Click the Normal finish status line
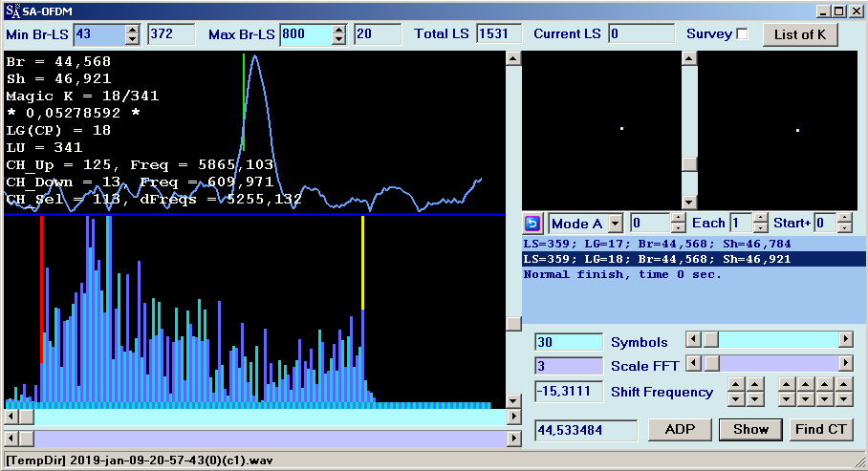Viewport: 868px width, 471px height. 694,274
